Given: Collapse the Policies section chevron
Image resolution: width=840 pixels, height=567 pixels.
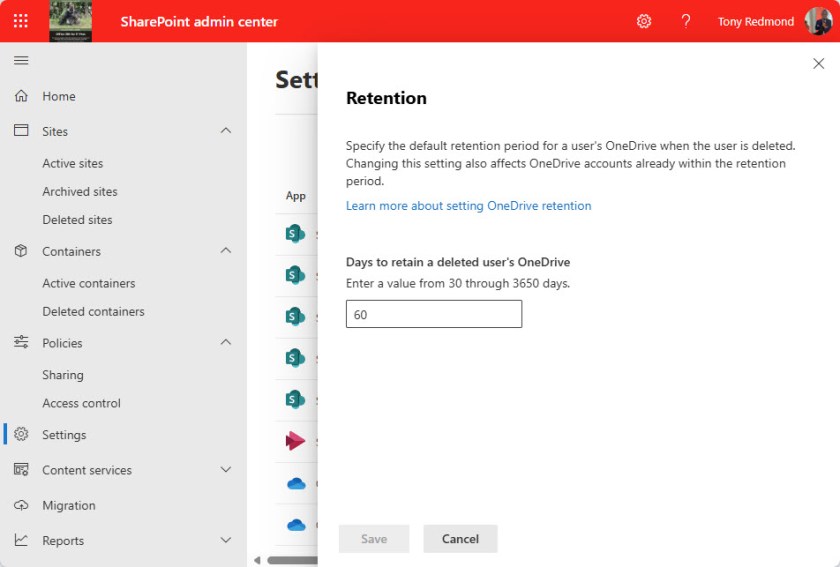Looking at the screenshot, I should pos(226,342).
